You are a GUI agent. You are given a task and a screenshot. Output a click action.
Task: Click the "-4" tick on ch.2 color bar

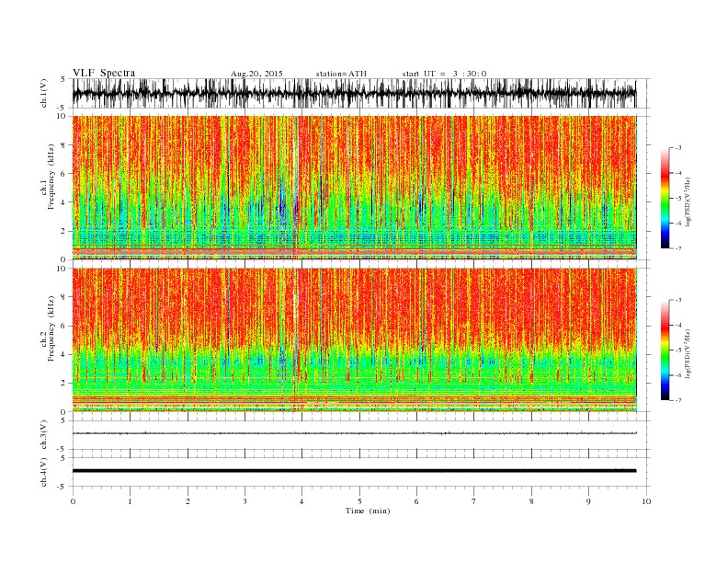pos(678,325)
